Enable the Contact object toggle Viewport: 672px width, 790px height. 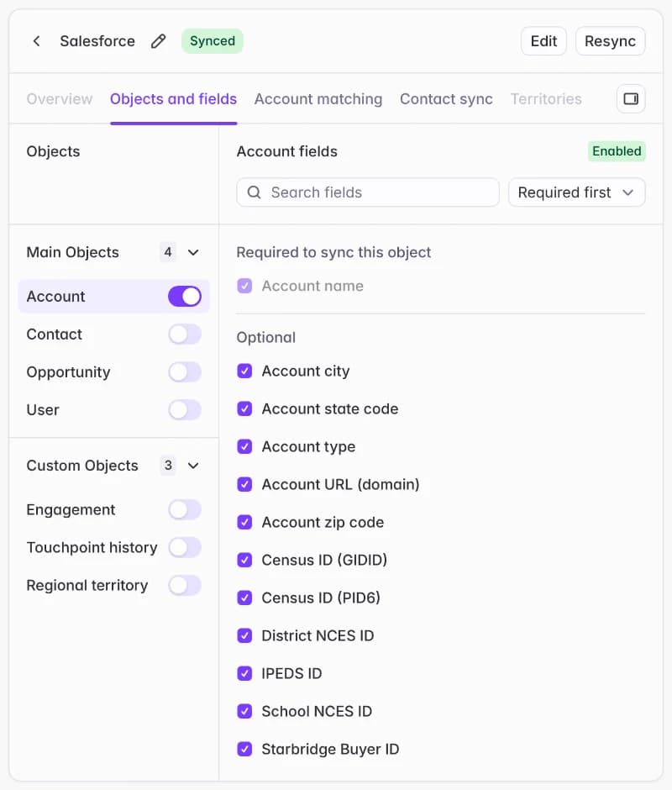[184, 334]
